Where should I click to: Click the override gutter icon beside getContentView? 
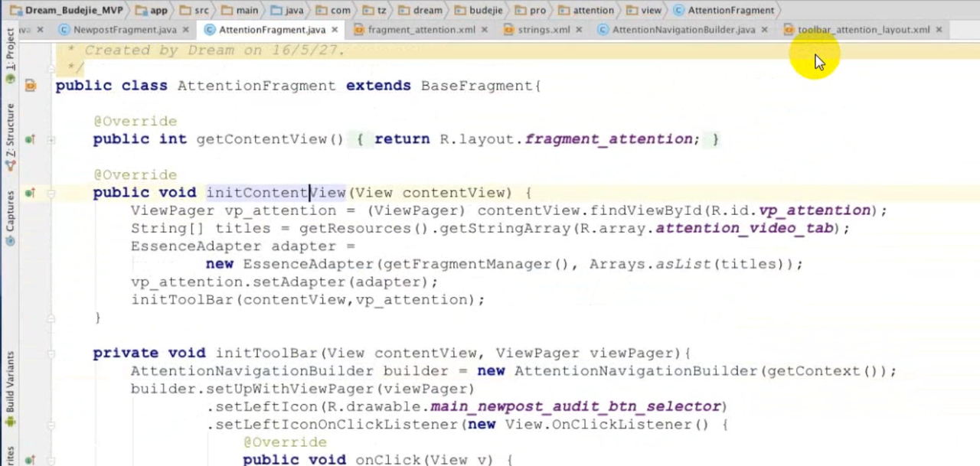point(29,139)
